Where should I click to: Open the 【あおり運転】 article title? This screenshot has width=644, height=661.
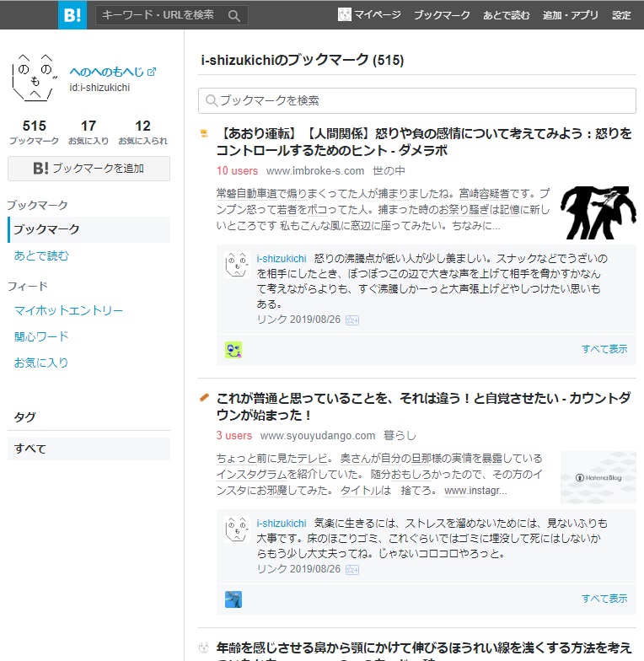pyautogui.click(x=424, y=142)
